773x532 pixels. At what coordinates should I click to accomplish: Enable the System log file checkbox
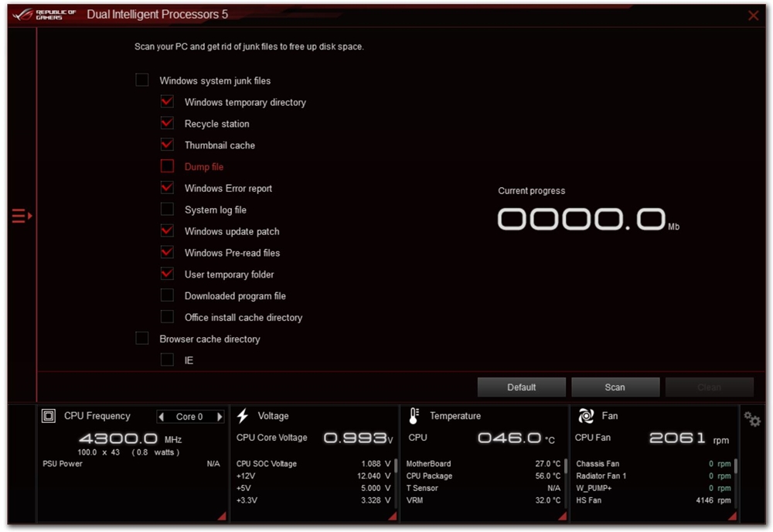coord(167,210)
